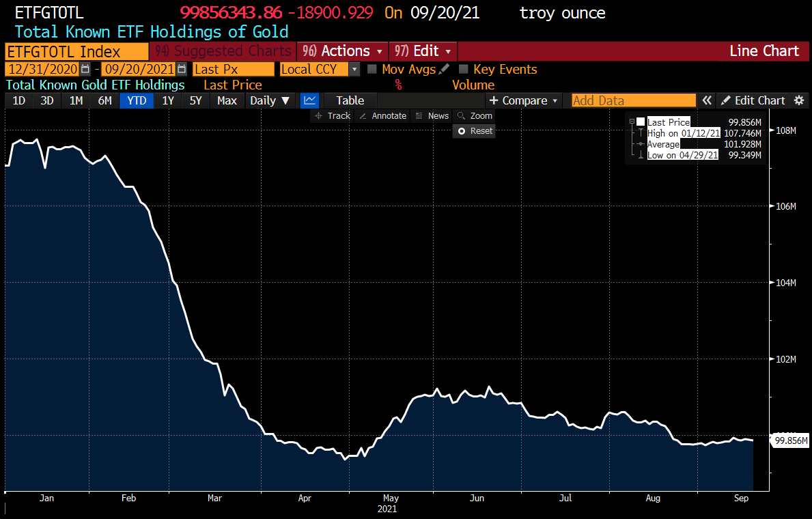
Task: Click the Total Known Gold ETF Holdings label
Action: 96,85
